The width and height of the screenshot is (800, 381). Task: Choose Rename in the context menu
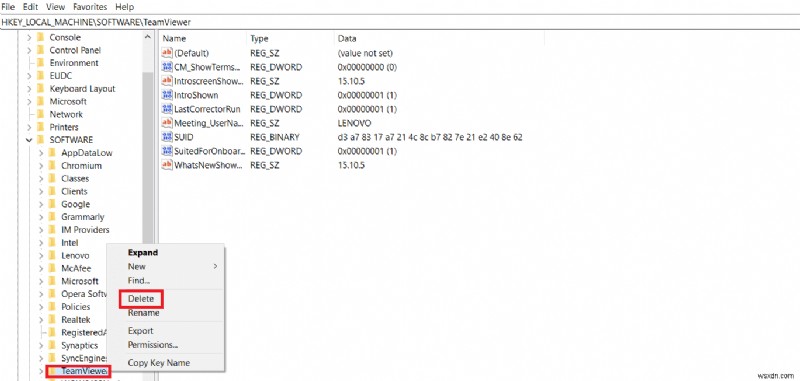click(143, 313)
